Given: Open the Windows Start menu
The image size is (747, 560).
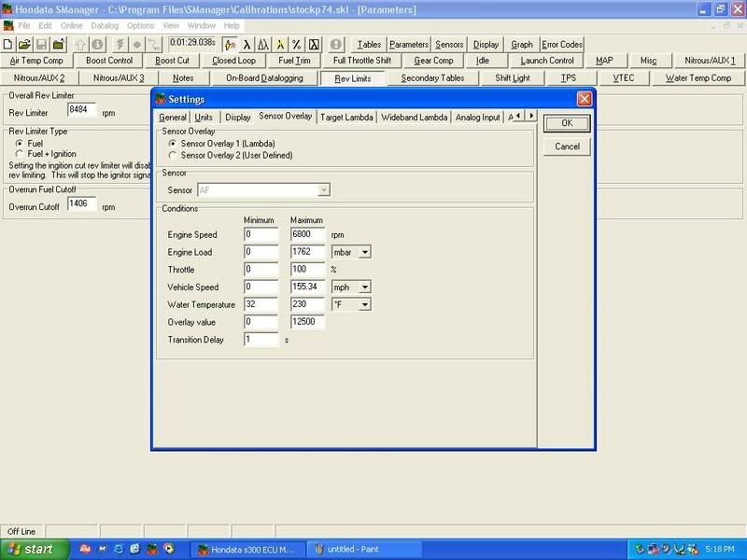Looking at the screenshot, I should 29,550.
